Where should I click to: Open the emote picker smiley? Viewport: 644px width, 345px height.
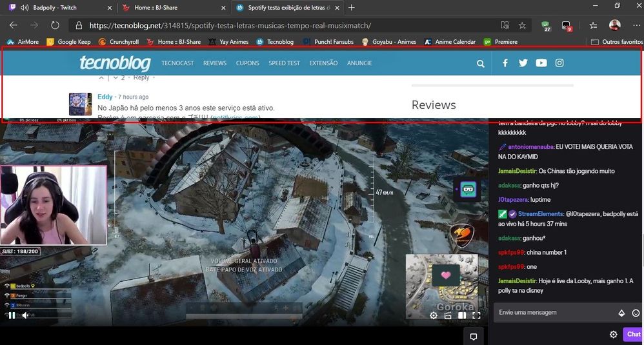[x=636, y=313]
